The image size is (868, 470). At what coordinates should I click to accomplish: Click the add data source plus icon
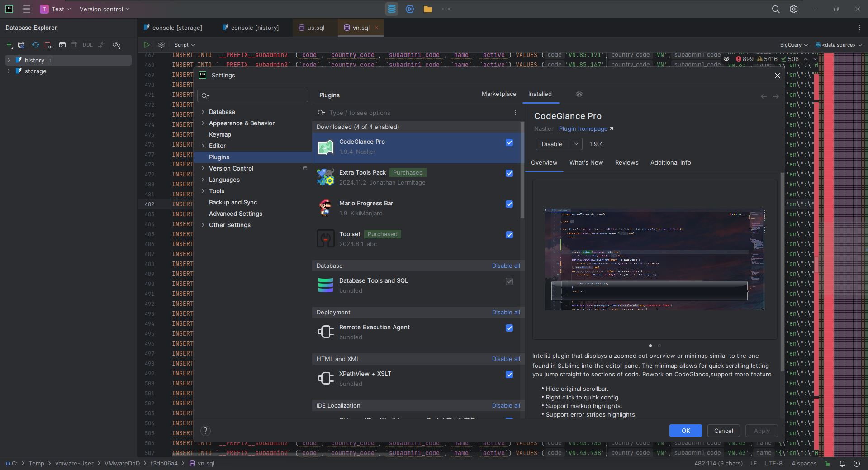[9, 45]
